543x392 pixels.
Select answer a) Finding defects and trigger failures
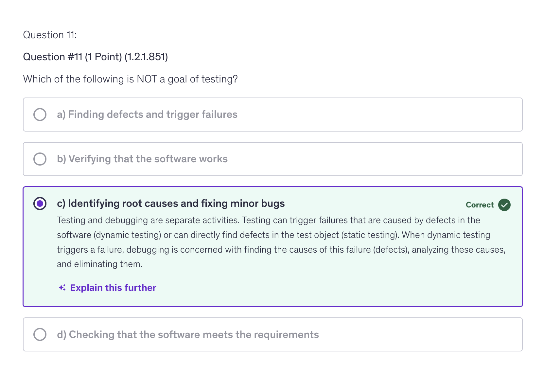click(x=147, y=115)
